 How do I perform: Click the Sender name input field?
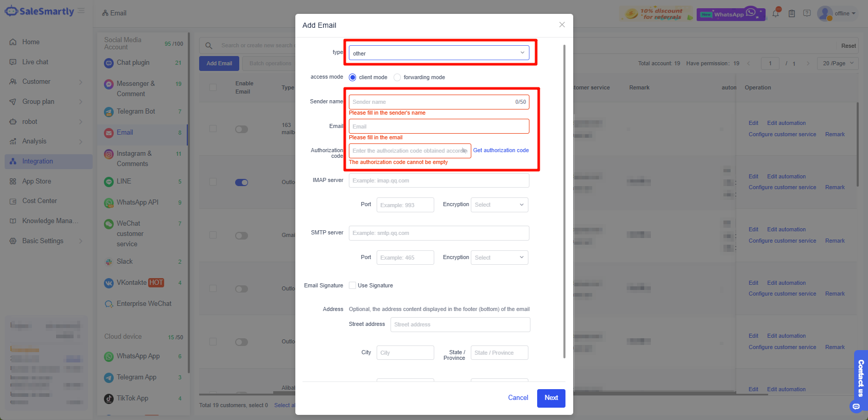439,102
